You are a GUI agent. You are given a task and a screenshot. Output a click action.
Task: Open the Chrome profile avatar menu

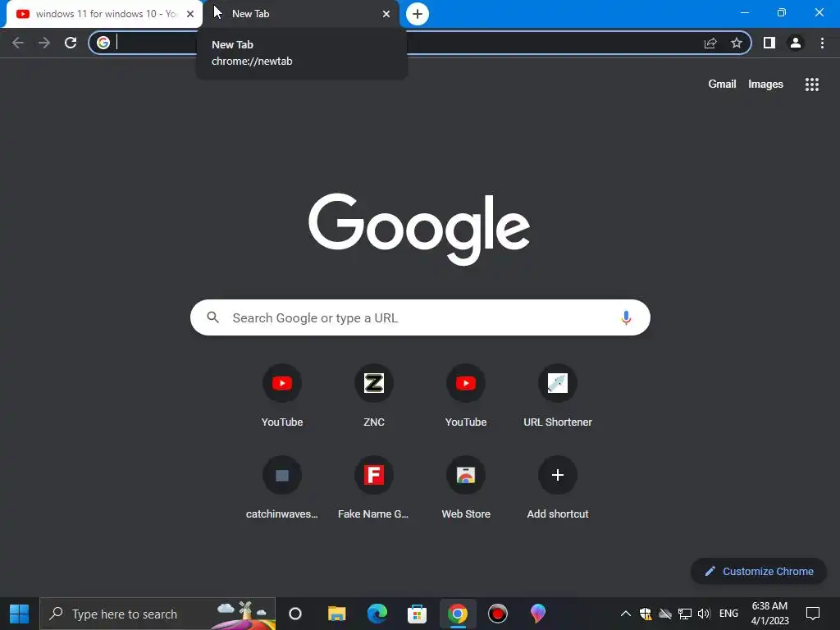796,43
